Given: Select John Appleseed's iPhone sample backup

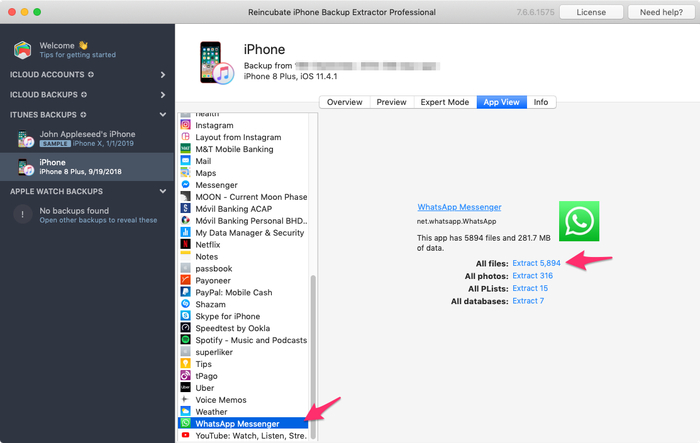Looking at the screenshot, I should (x=87, y=138).
